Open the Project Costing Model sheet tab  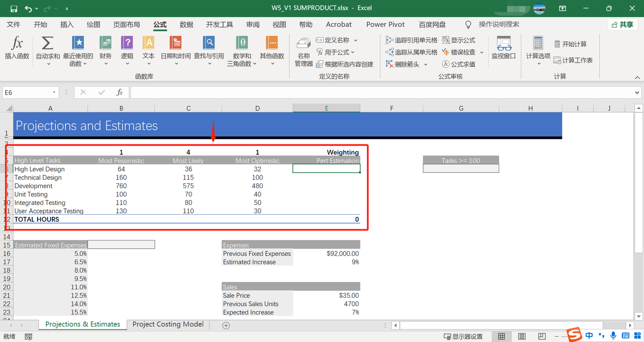[x=168, y=324]
